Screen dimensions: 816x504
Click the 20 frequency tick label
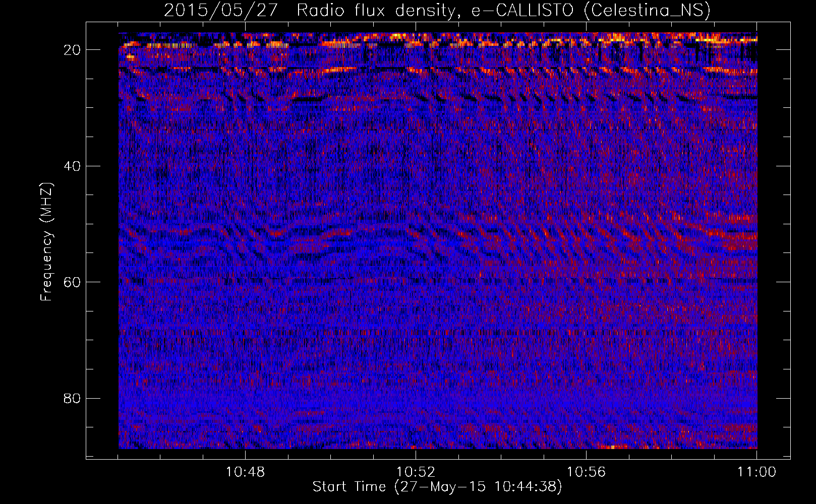[72, 50]
